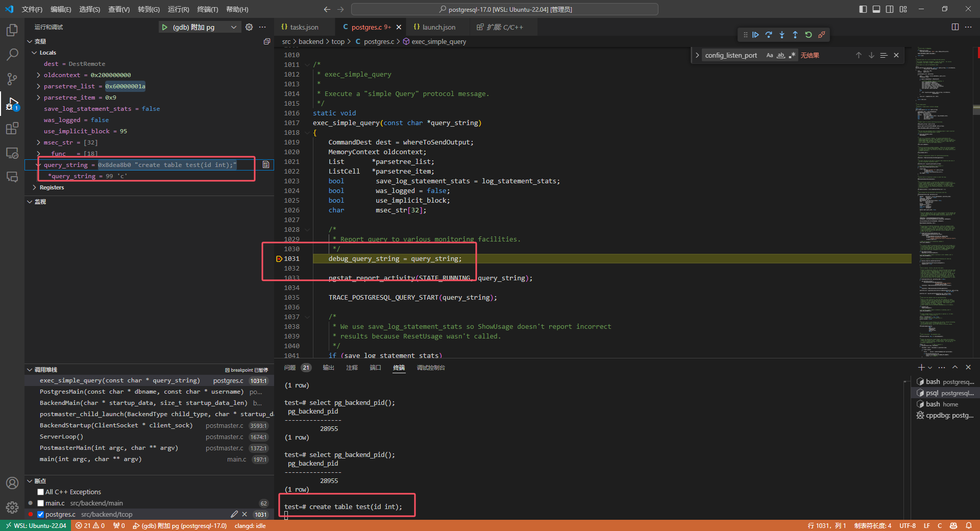980x531 pixels.
Task: Disconnect the debugger session
Action: (x=822, y=35)
